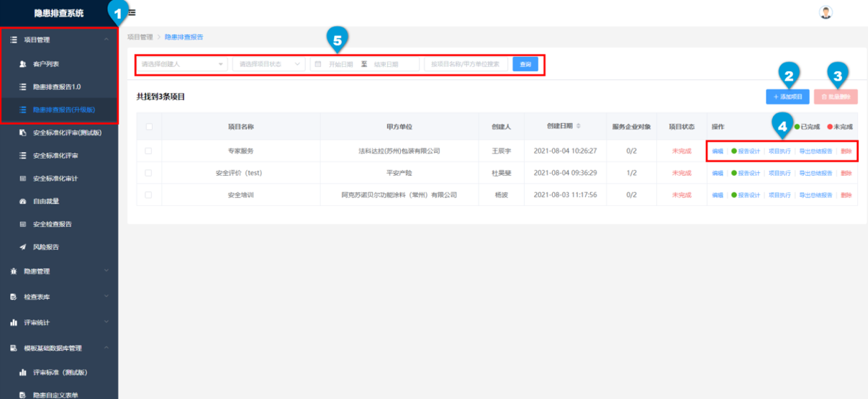Viewport: 868px width, 399px height.
Task: Click the 风险报告 paper plane icon
Action: pyautogui.click(x=23, y=247)
